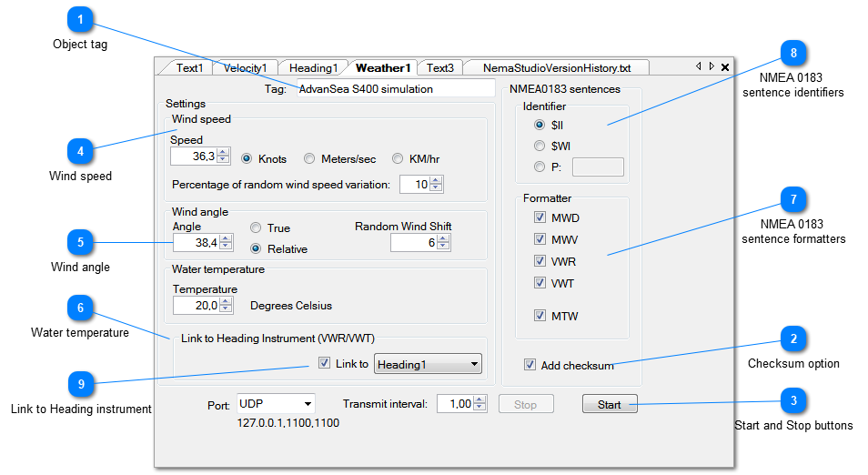Uncheck the Add checksum option
The width and height of the screenshot is (868, 475).
point(530,365)
